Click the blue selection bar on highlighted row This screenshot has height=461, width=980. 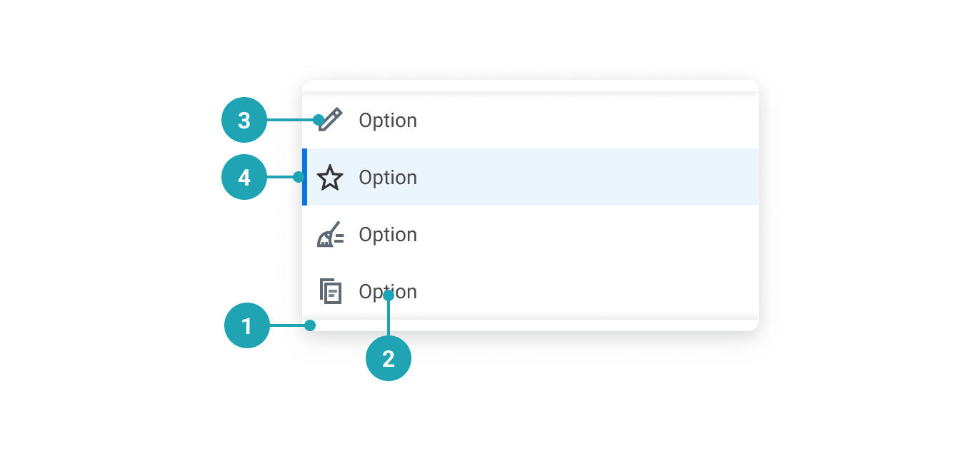pyautogui.click(x=305, y=177)
